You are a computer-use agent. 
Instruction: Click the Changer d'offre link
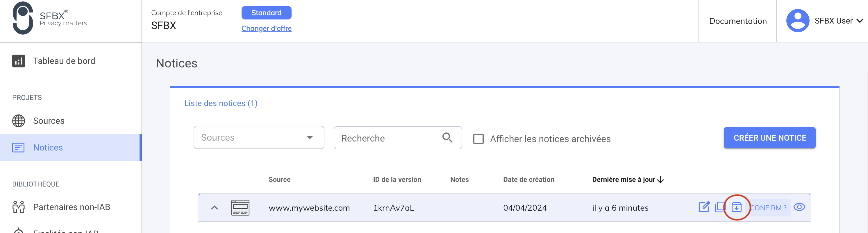point(266,28)
